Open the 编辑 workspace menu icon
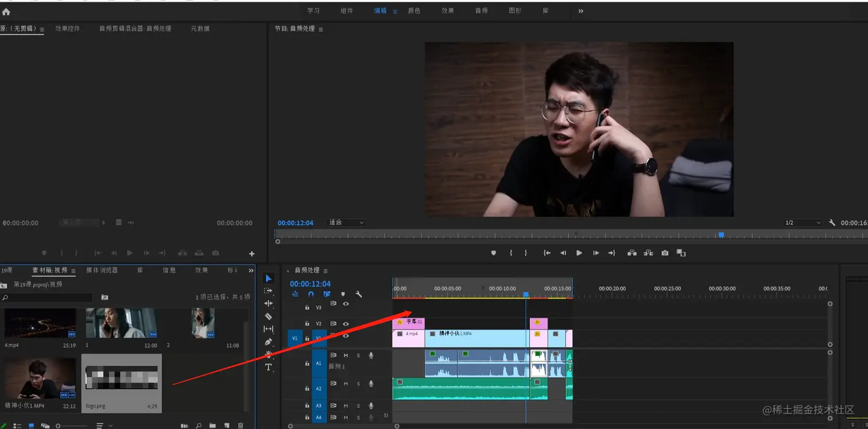This screenshot has width=868, height=429. 395,11
